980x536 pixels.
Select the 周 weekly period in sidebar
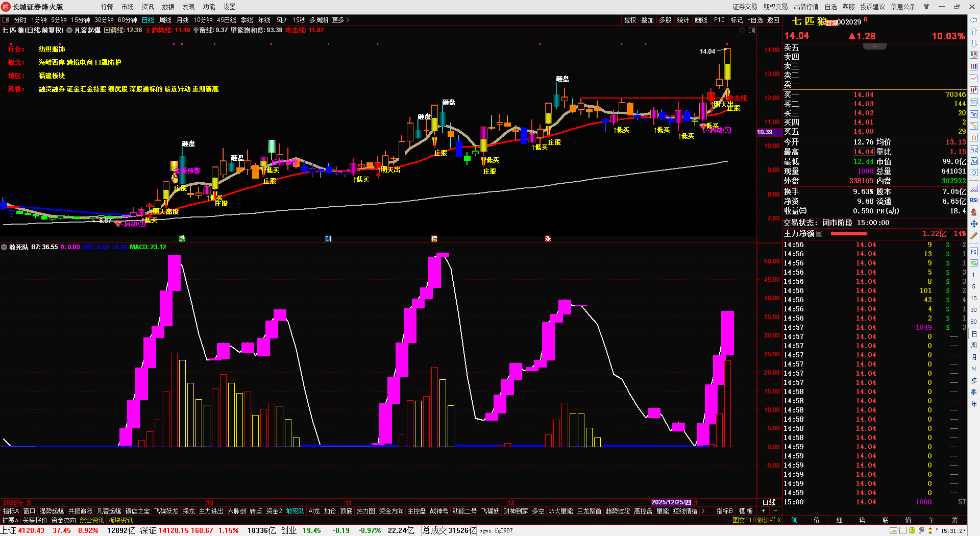pos(973,346)
